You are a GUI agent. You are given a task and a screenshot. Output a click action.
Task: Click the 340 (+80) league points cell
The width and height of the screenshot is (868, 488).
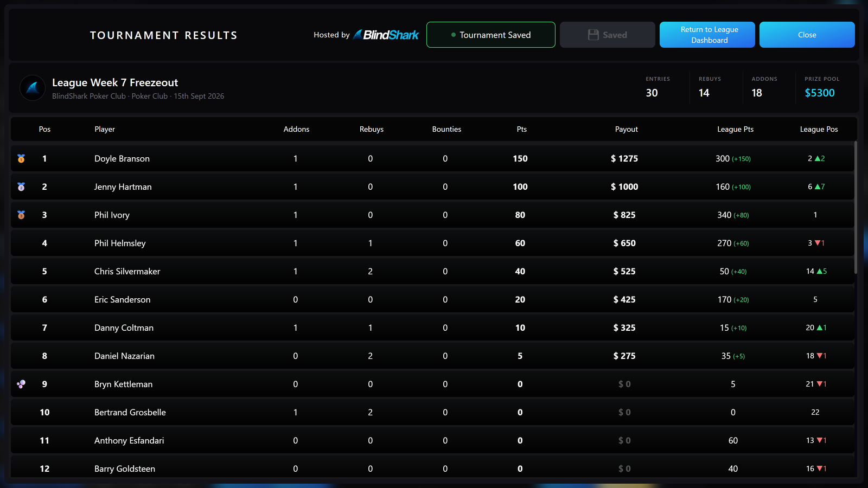tap(733, 215)
